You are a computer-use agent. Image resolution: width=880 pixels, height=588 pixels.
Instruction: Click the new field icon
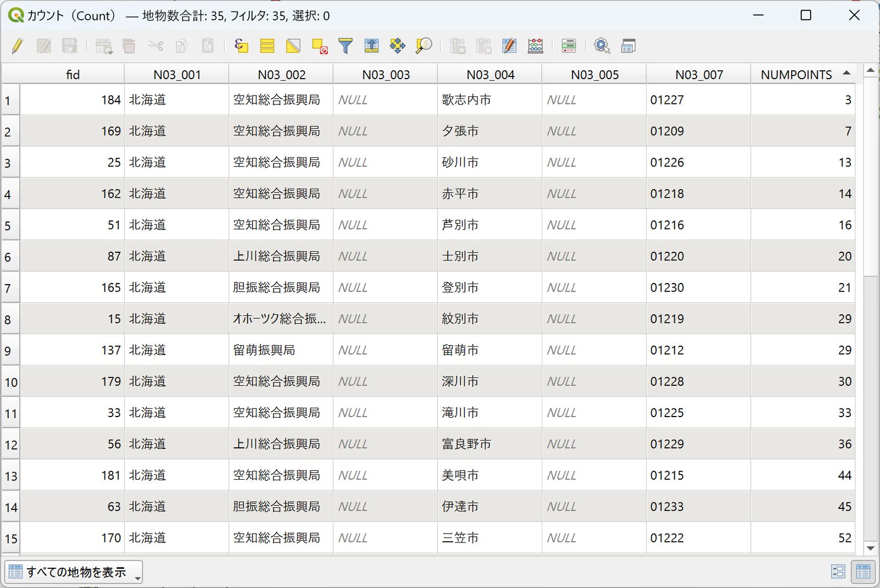click(458, 46)
